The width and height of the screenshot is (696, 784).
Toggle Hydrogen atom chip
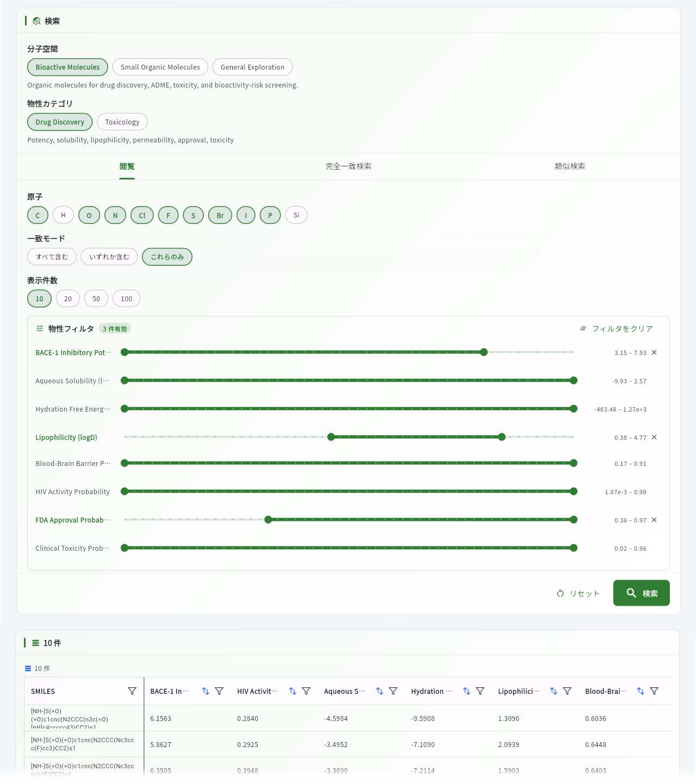[x=63, y=215]
